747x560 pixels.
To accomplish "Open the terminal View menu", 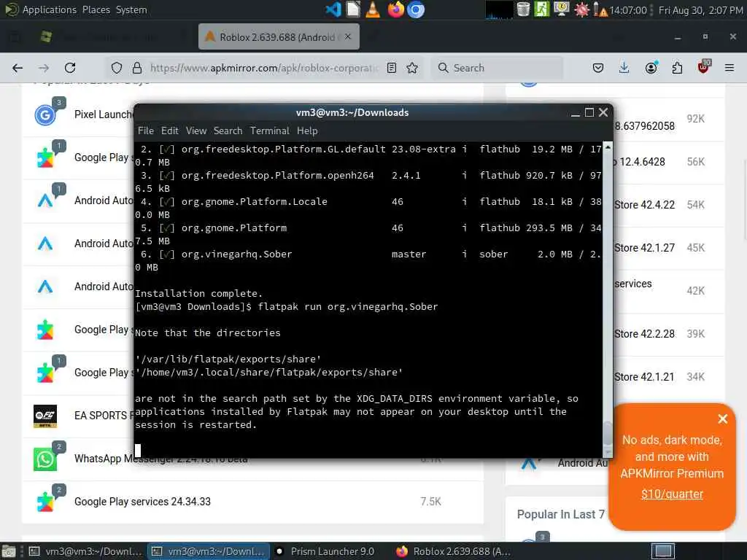I will pos(196,131).
